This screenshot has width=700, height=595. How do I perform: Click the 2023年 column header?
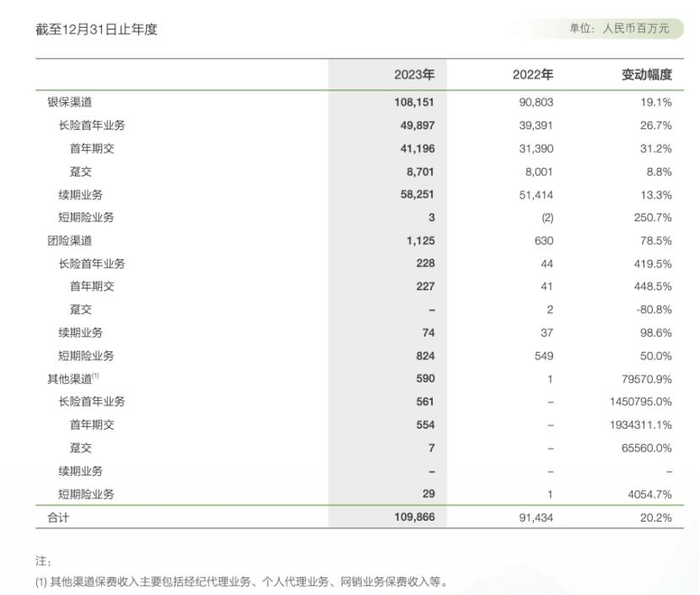[413, 75]
